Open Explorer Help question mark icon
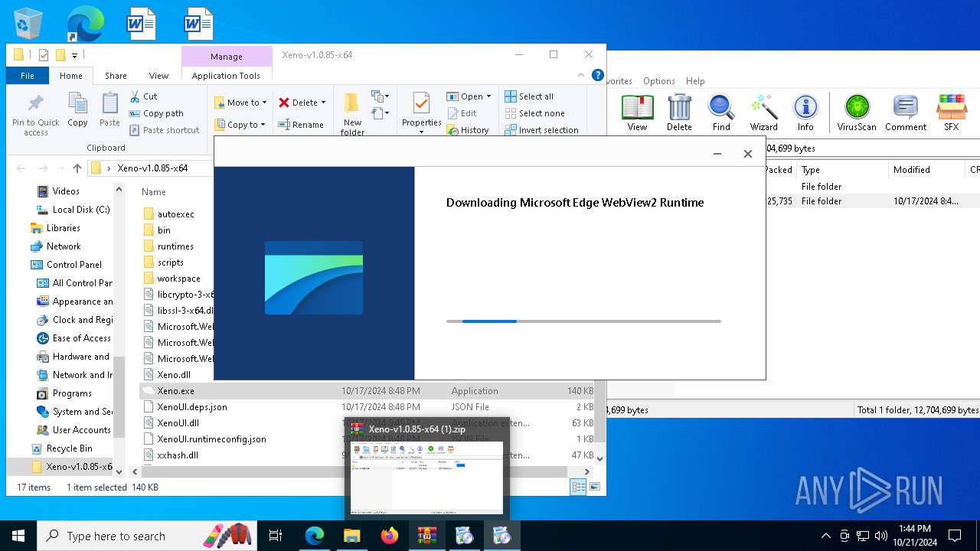The width and height of the screenshot is (980, 551). (598, 75)
